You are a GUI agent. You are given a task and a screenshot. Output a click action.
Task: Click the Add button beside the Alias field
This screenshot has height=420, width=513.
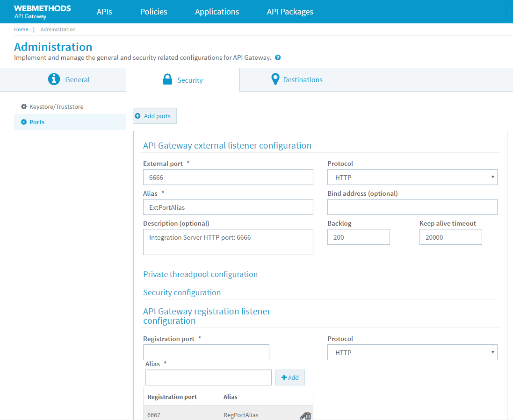tap(290, 377)
